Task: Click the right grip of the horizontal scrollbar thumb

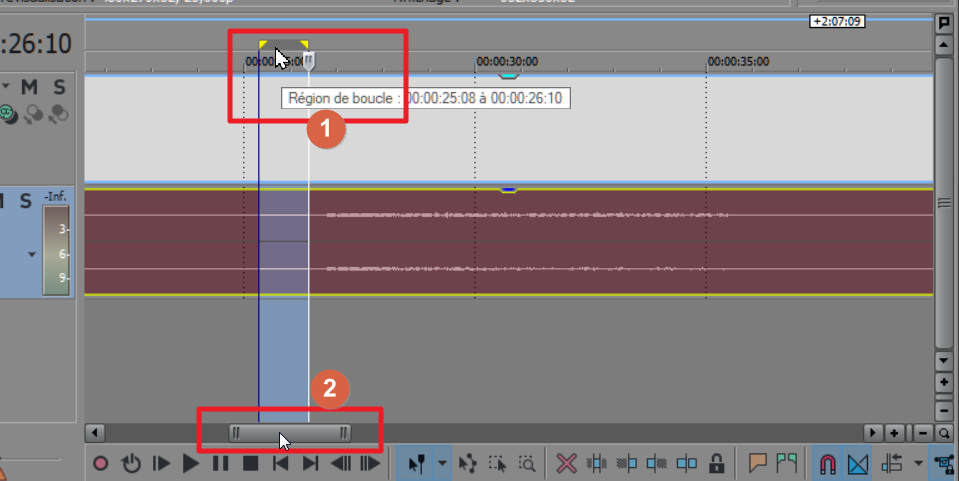Action: pos(344,433)
